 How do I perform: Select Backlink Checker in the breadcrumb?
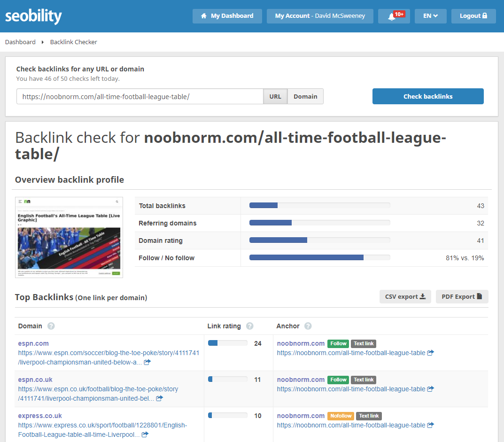coord(73,42)
